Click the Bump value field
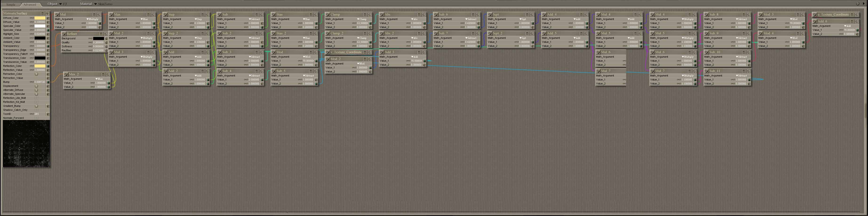 40,82
